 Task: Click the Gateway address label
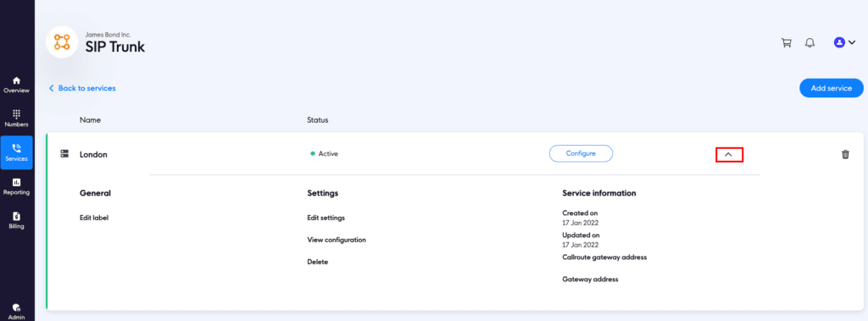[590, 279]
